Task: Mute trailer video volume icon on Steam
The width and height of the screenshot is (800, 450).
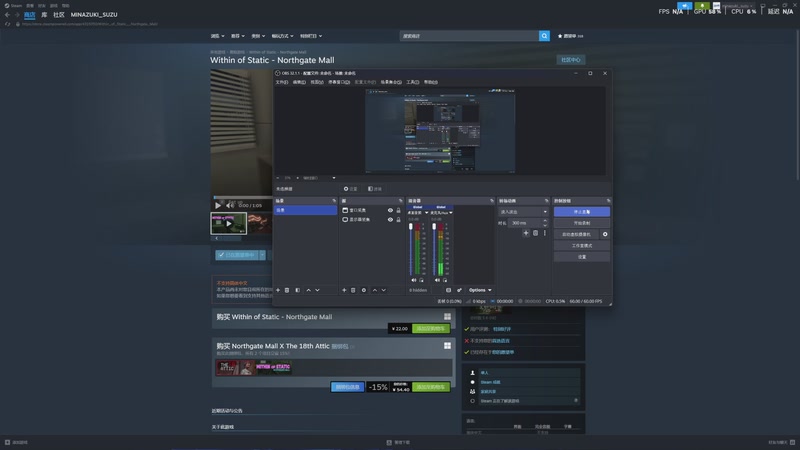Action: (231, 205)
